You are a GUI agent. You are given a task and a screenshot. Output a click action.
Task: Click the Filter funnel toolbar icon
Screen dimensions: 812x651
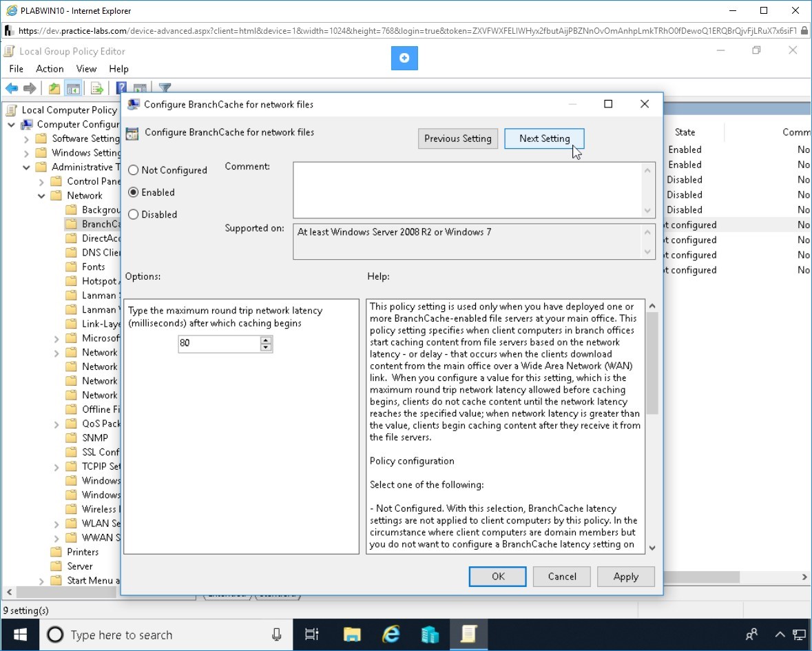(x=165, y=87)
